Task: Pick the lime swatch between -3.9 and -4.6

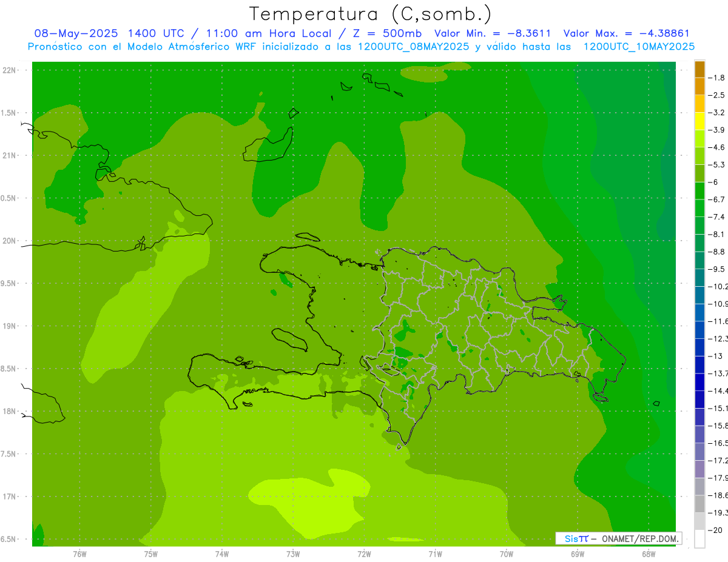Action: tap(699, 139)
